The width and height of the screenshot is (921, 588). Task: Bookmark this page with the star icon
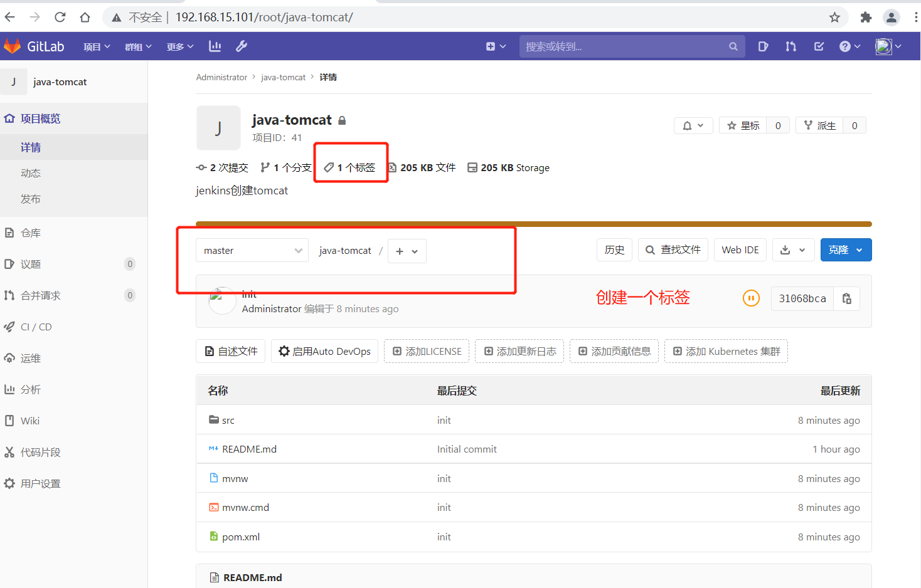coord(834,18)
